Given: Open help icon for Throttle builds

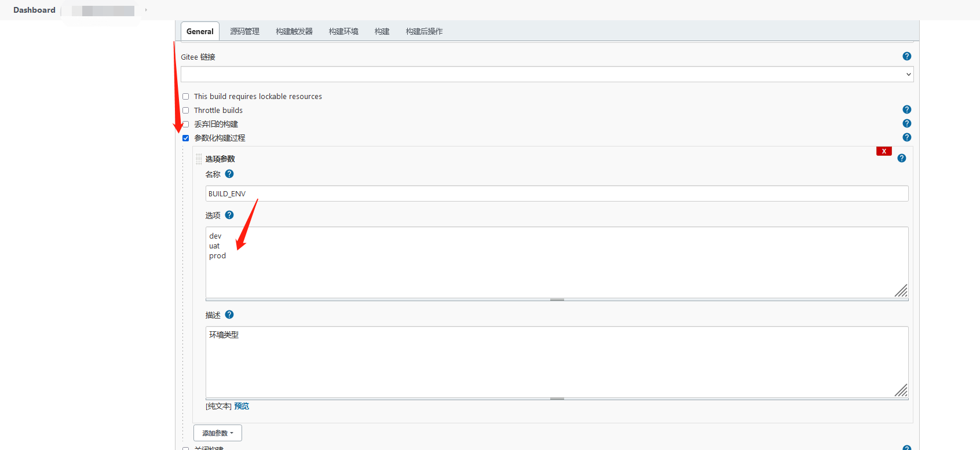Looking at the screenshot, I should tap(907, 109).
